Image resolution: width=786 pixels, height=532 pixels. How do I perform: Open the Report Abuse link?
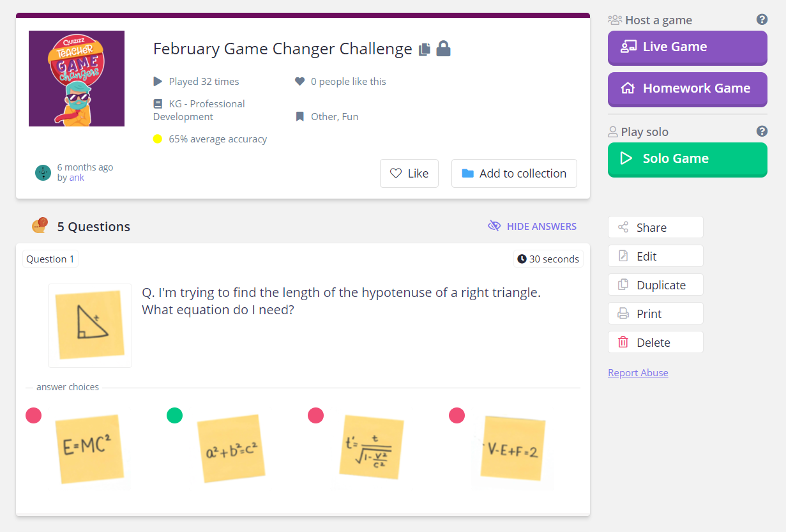pyautogui.click(x=638, y=372)
